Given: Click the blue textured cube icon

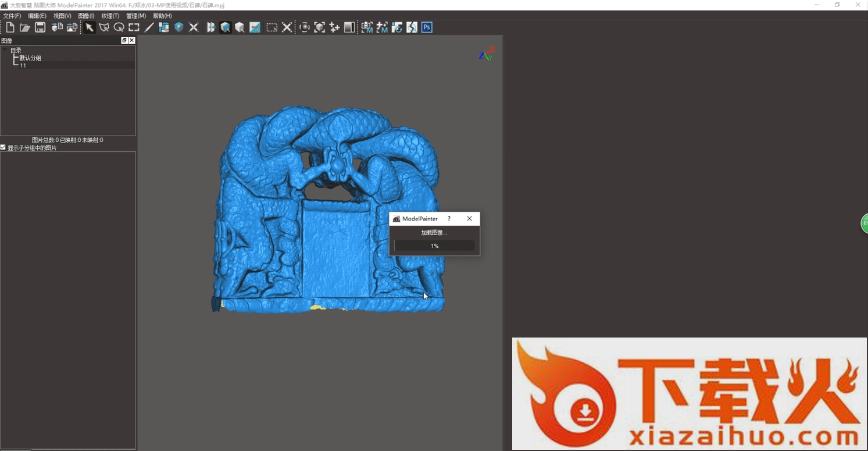Looking at the screenshot, I should [179, 27].
